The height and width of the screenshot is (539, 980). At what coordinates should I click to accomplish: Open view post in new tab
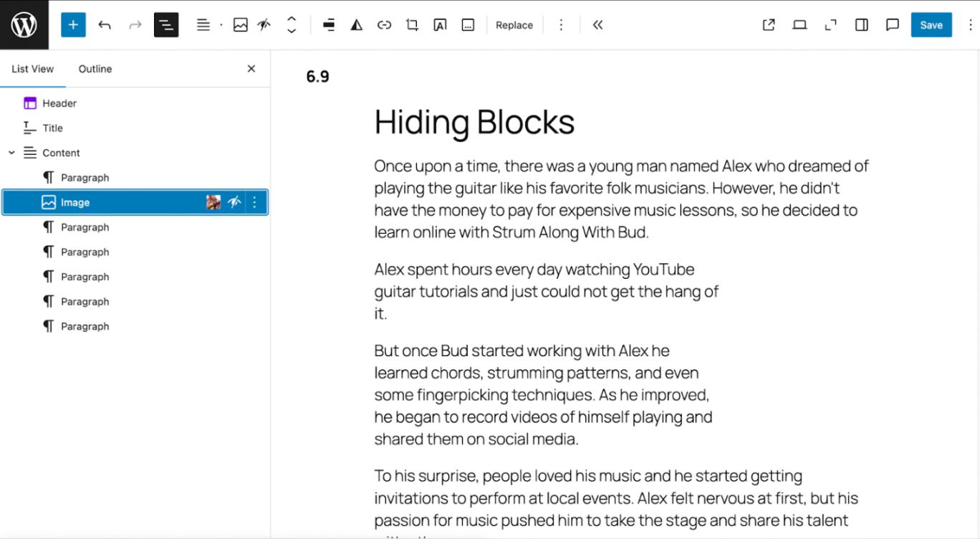point(769,25)
